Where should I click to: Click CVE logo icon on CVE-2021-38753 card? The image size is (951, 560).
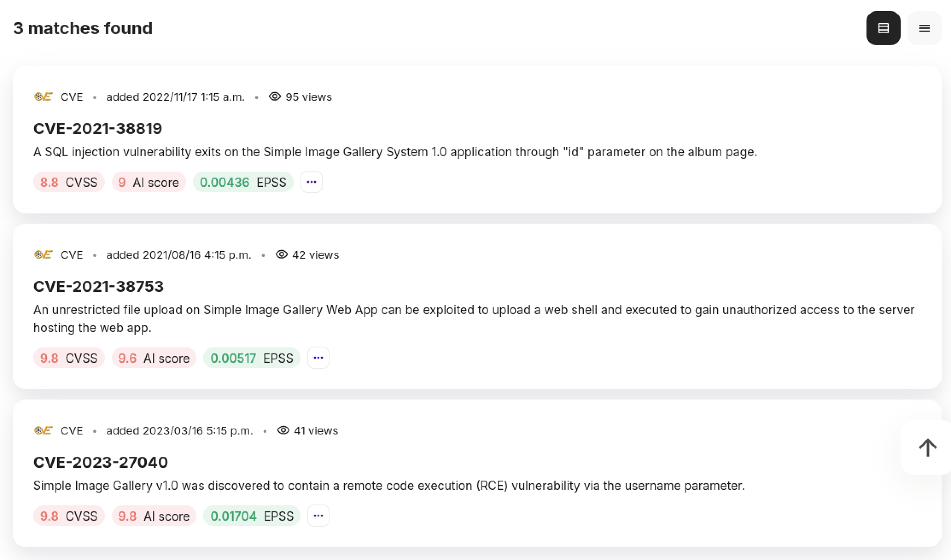(x=43, y=255)
